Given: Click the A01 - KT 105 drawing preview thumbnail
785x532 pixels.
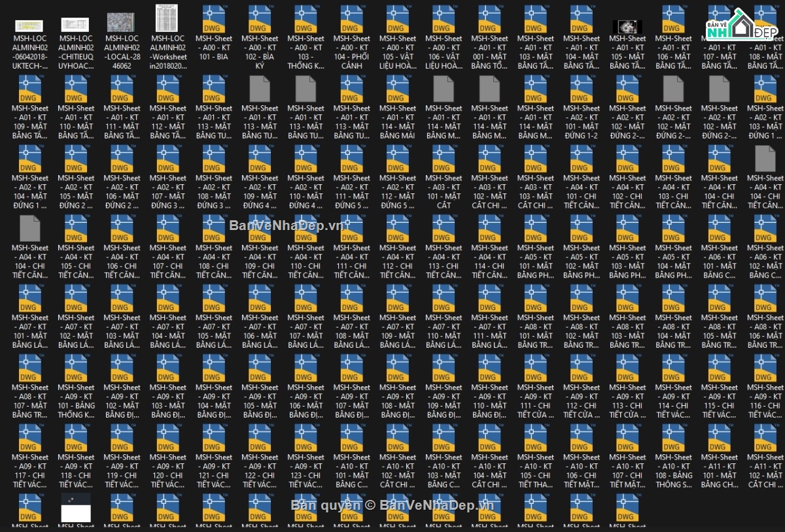Looking at the screenshot, I should 627,27.
